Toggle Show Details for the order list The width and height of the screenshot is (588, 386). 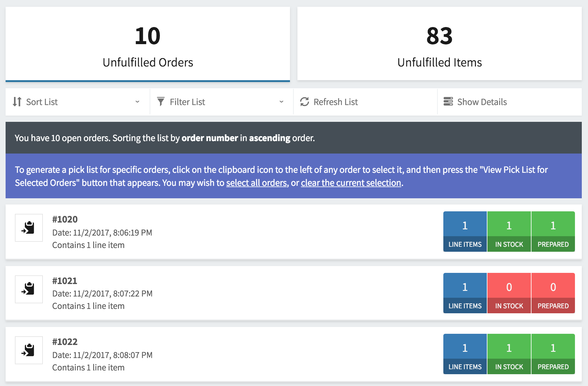pyautogui.click(x=509, y=102)
